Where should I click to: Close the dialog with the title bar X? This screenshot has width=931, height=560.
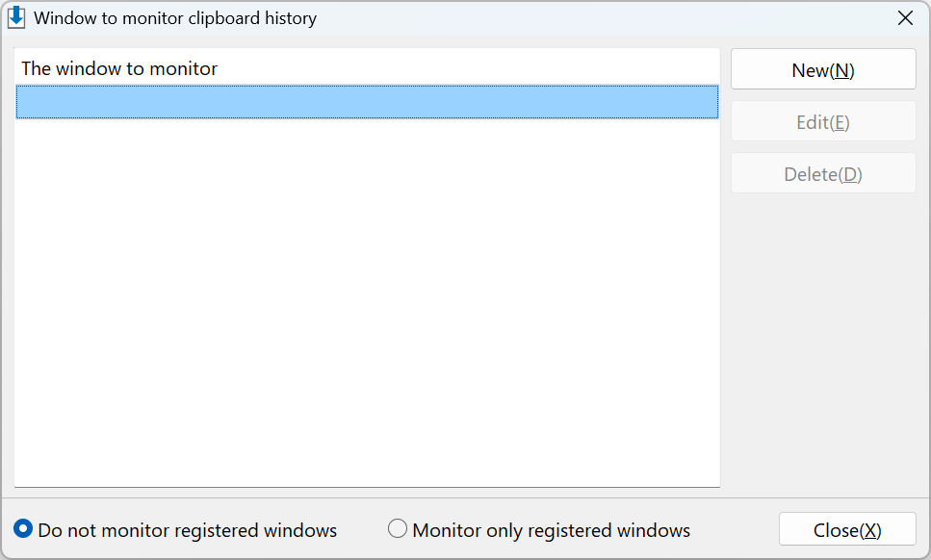[x=905, y=17]
